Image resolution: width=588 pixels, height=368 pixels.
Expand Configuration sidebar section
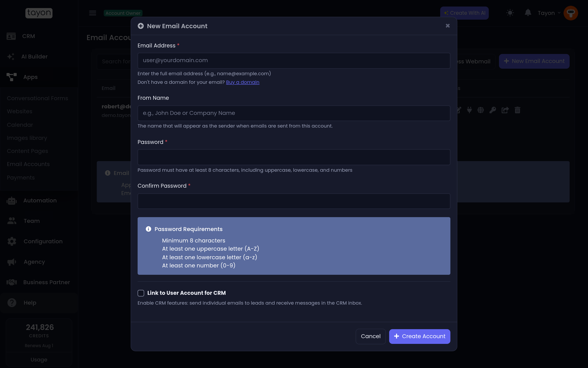click(x=43, y=241)
